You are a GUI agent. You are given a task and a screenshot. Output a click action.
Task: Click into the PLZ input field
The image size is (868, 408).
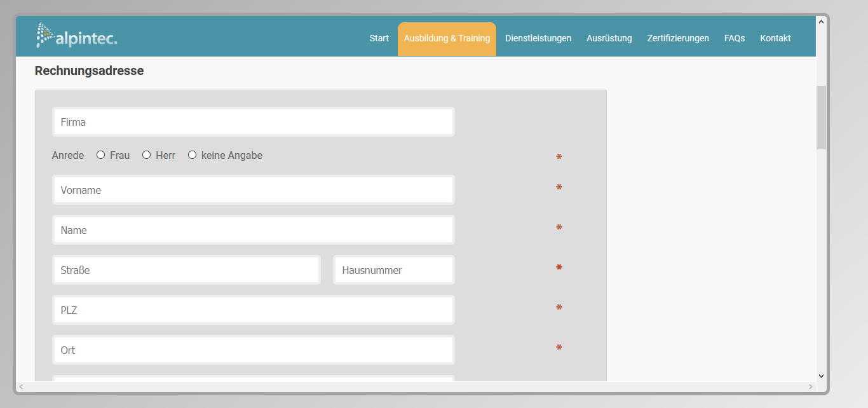tap(254, 310)
